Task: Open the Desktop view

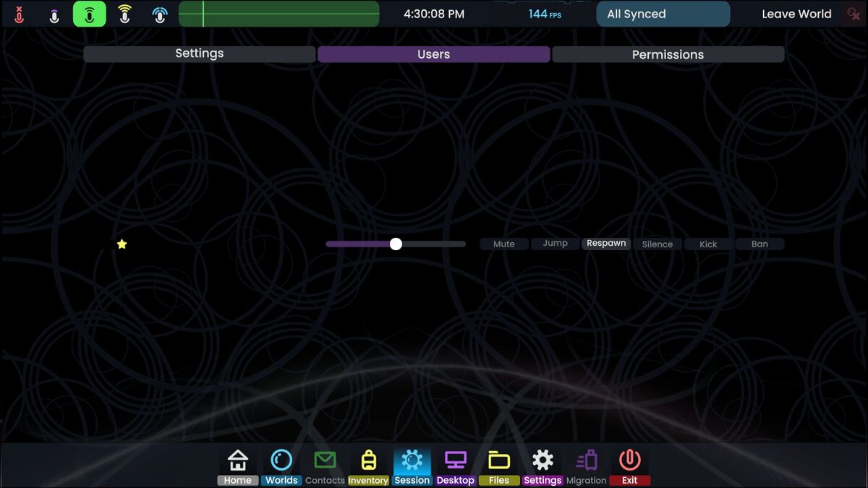Action: (x=455, y=465)
